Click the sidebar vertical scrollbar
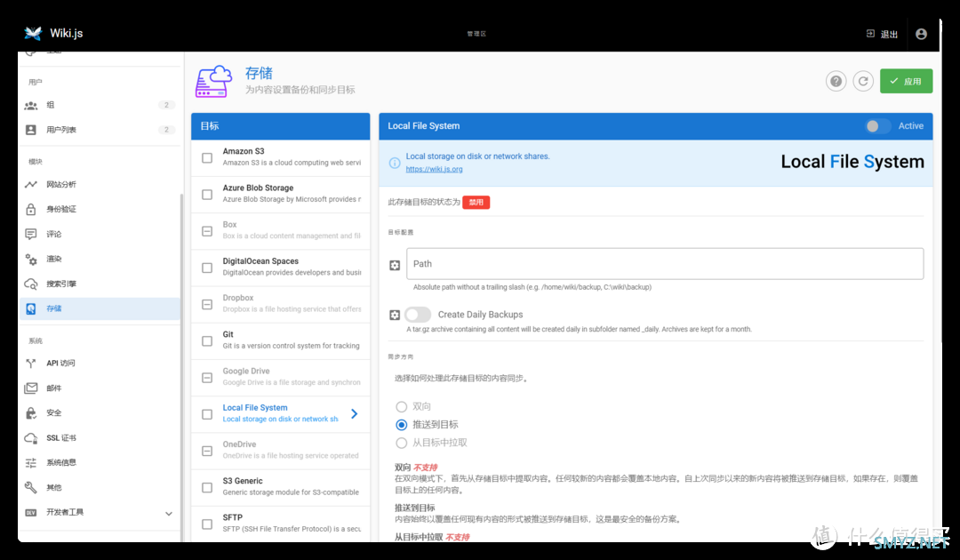This screenshot has width=960, height=560. click(181, 367)
